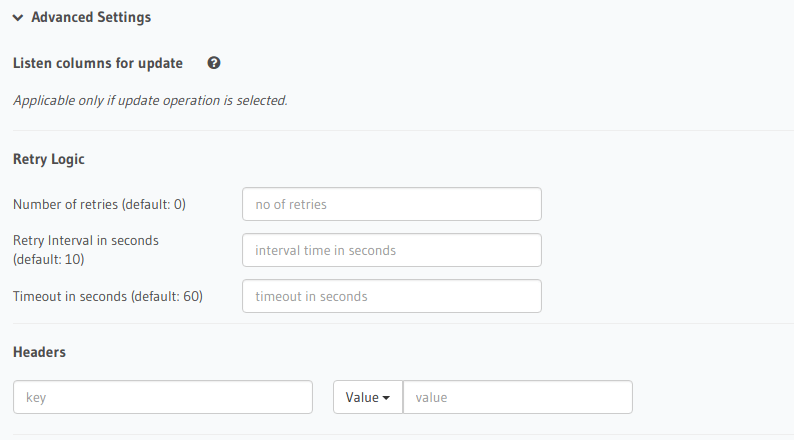794x440 pixels.
Task: Collapse the Advanced Settings chevron arrow
Action: pyautogui.click(x=18, y=18)
